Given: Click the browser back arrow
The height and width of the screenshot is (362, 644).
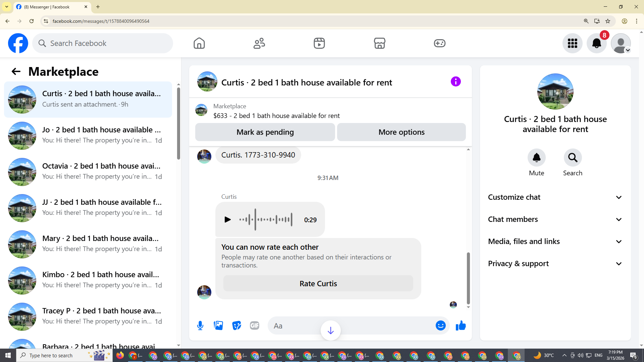Looking at the screenshot, I should pyautogui.click(x=7, y=21).
